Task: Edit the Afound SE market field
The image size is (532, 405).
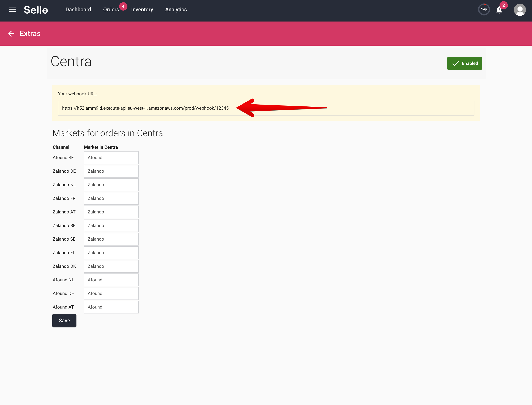Action: coord(111,157)
